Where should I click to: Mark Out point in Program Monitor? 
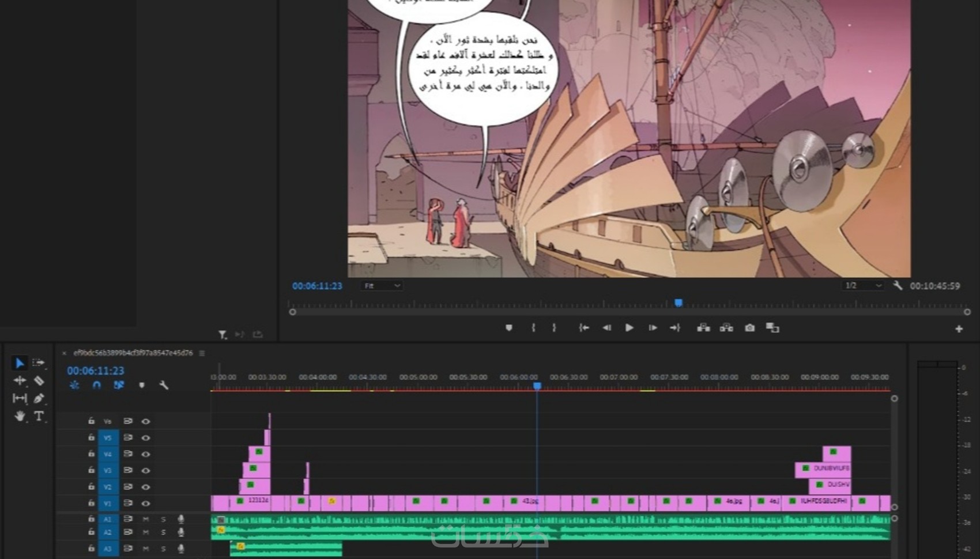[x=554, y=328]
